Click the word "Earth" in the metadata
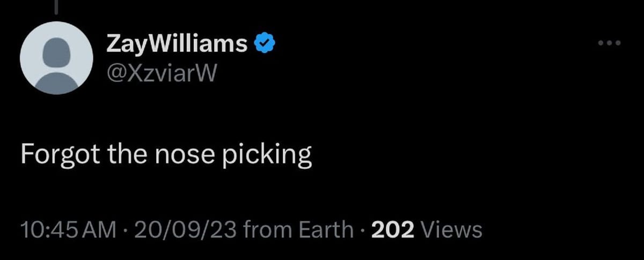 326,229
